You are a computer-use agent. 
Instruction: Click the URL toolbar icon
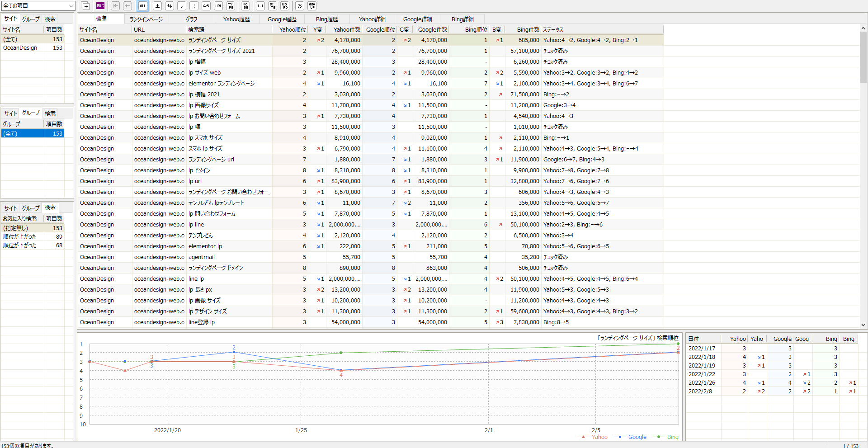(218, 6)
